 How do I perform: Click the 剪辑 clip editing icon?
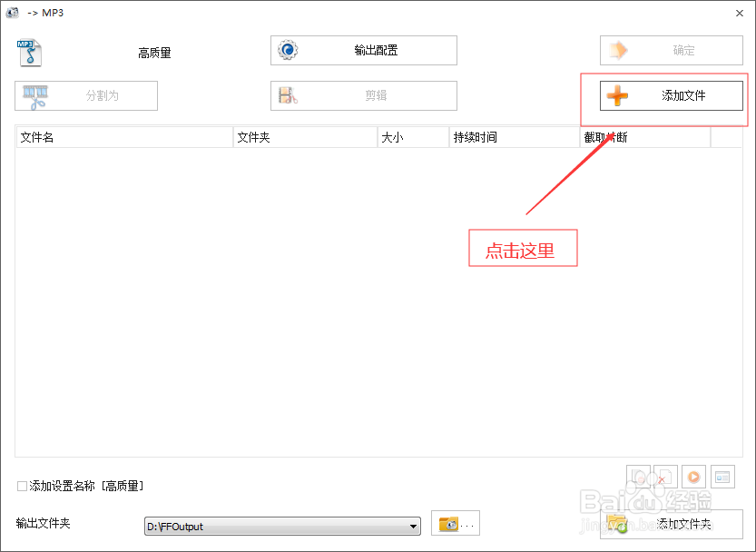click(288, 95)
